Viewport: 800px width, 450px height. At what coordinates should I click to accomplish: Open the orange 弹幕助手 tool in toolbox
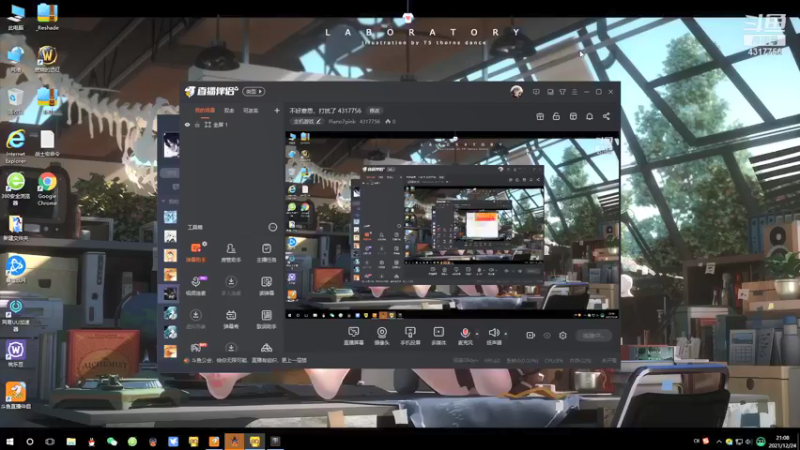point(196,252)
